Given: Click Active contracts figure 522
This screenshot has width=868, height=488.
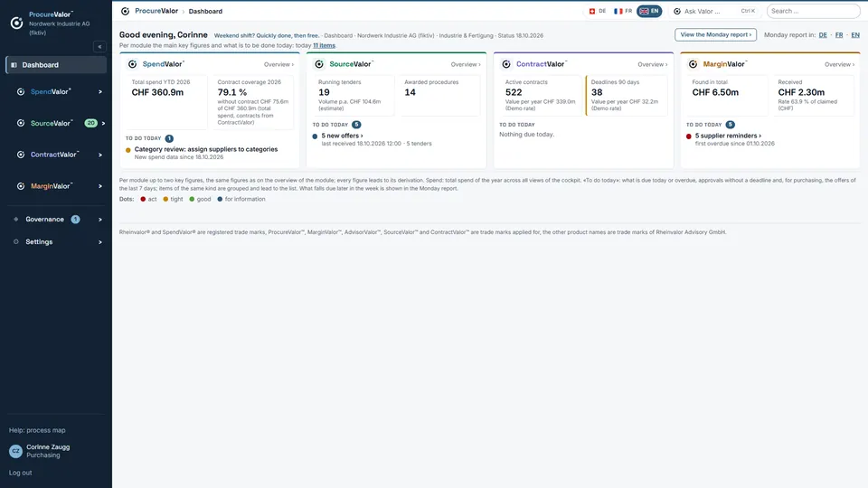Looking at the screenshot, I should click(514, 92).
